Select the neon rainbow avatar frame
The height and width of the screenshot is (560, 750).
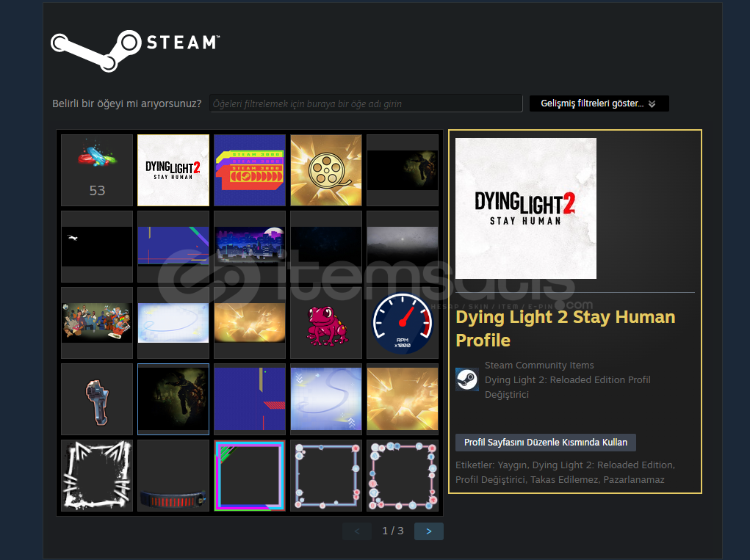tap(249, 476)
